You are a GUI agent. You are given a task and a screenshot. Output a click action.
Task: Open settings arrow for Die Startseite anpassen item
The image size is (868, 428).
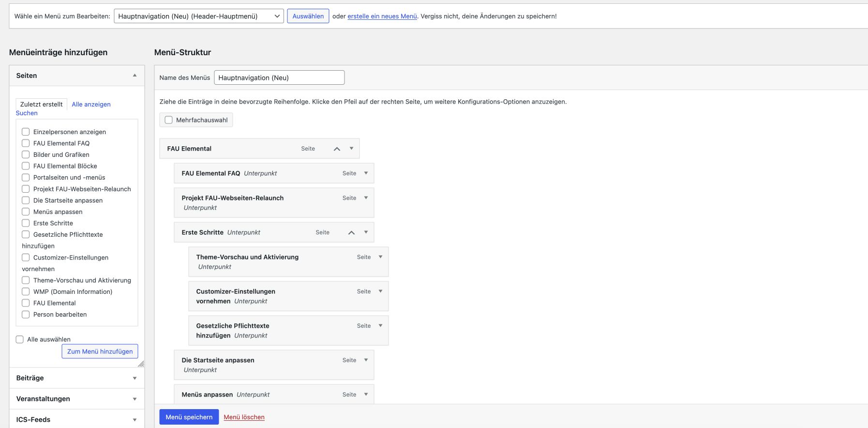[366, 360]
